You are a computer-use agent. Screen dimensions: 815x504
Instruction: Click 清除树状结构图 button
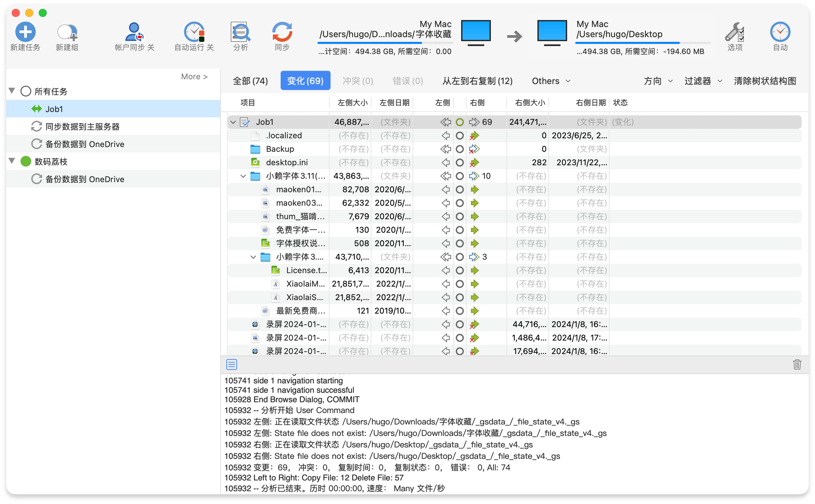(765, 81)
